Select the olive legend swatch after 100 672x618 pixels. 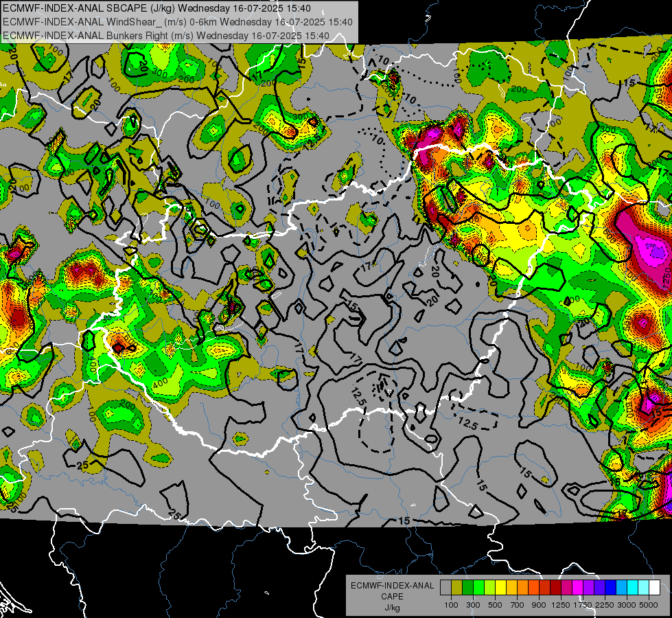click(456, 588)
